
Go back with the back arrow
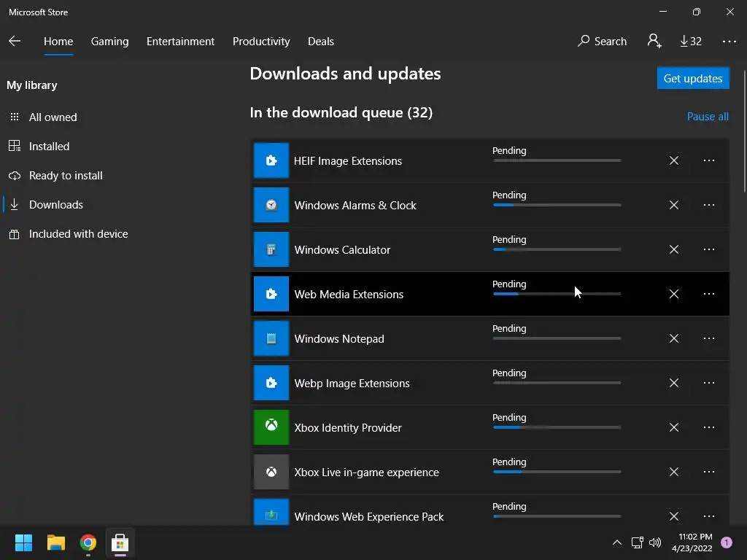pos(15,42)
